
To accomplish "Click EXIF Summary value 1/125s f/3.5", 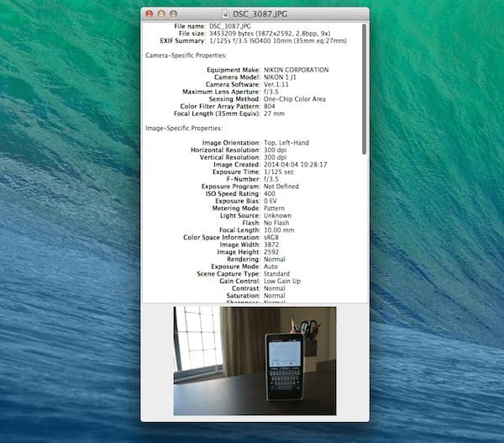I will [228, 41].
